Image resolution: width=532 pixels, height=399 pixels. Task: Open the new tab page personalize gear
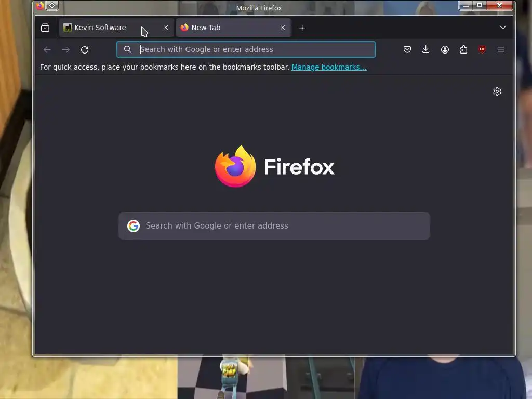497,91
